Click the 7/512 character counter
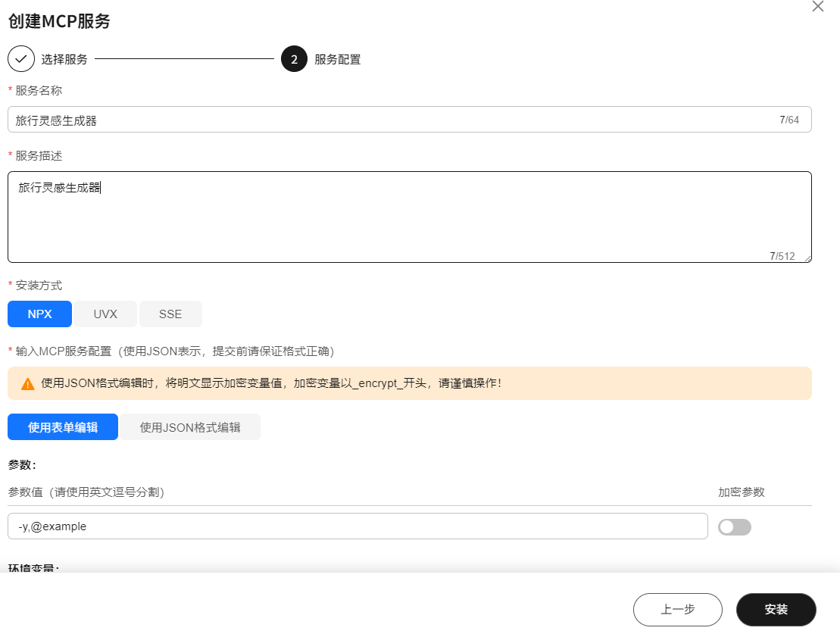 coord(782,256)
